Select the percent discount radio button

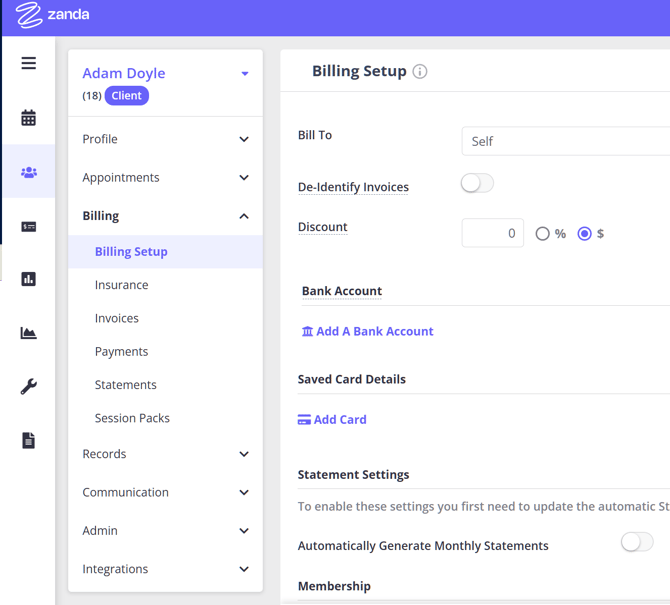click(543, 234)
